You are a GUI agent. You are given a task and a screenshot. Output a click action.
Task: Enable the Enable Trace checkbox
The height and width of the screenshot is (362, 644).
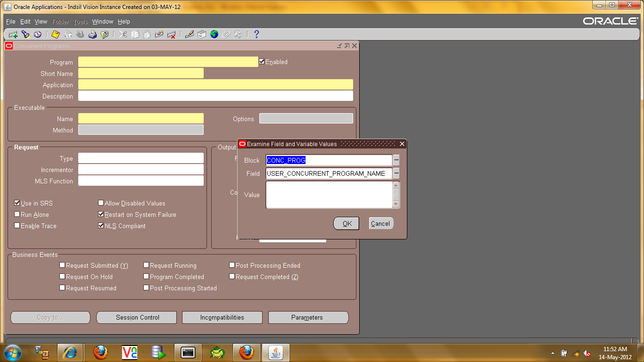pos(17,226)
